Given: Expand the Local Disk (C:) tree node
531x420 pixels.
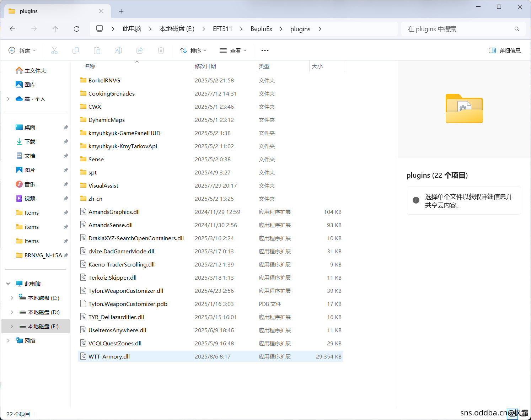Looking at the screenshot, I should (12, 298).
